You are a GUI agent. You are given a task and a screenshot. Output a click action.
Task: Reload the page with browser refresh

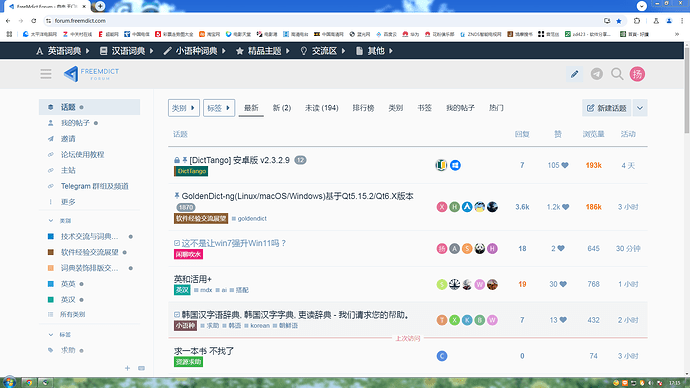pyautogui.click(x=33, y=21)
